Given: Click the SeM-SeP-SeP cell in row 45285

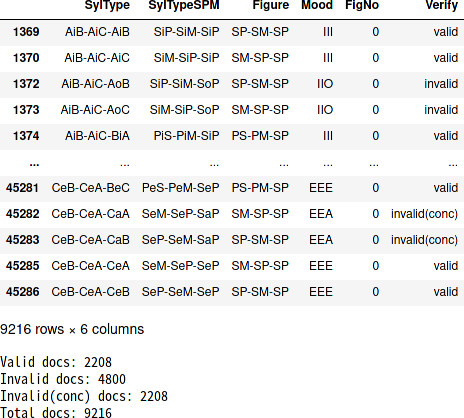Looking at the screenshot, I should point(180,266).
